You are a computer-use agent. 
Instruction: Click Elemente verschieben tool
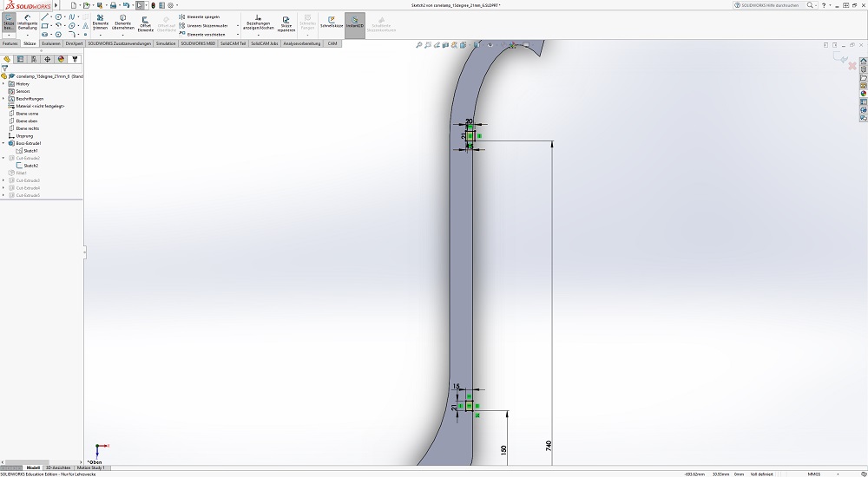coord(202,35)
